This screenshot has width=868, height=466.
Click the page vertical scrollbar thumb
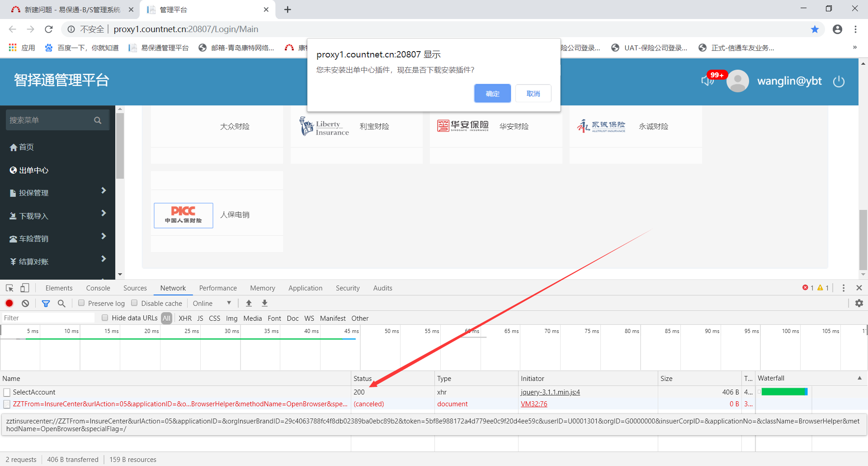click(863, 240)
